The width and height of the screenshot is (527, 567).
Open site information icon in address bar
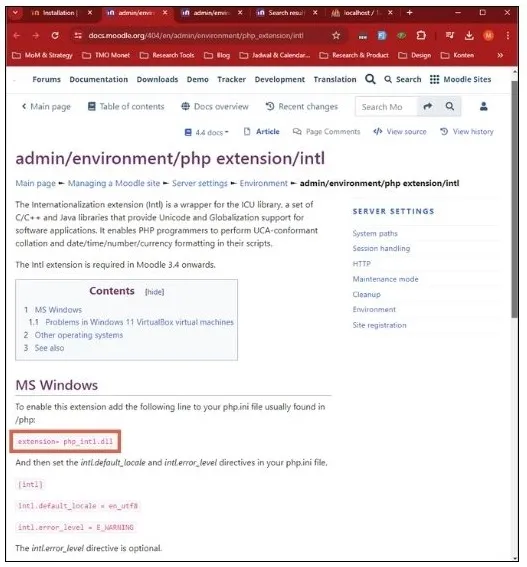(x=78, y=35)
